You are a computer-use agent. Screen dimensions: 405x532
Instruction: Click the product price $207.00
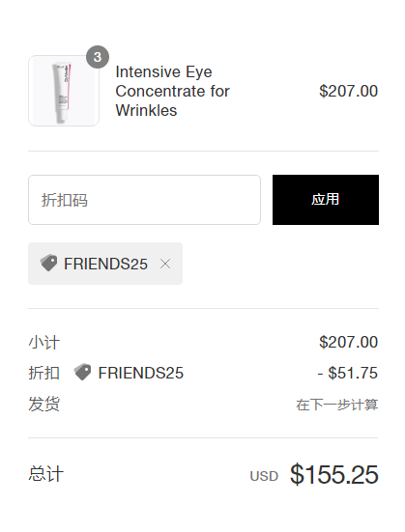tap(349, 91)
